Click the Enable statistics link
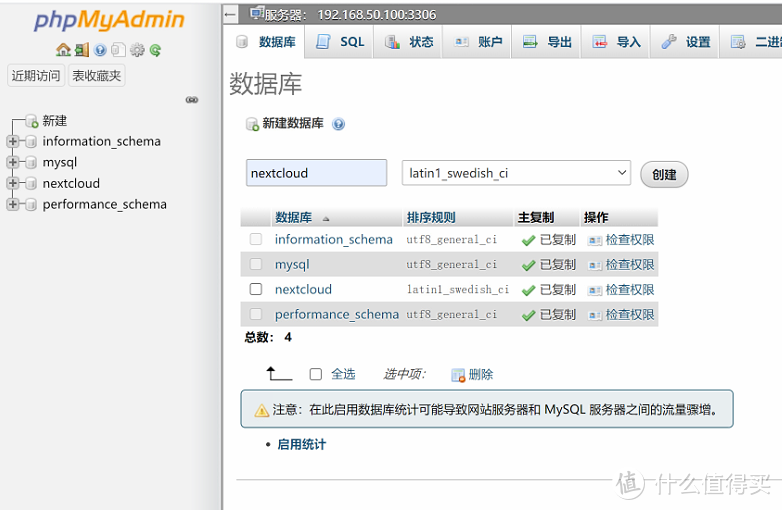This screenshot has width=782, height=510. pyautogui.click(x=302, y=445)
